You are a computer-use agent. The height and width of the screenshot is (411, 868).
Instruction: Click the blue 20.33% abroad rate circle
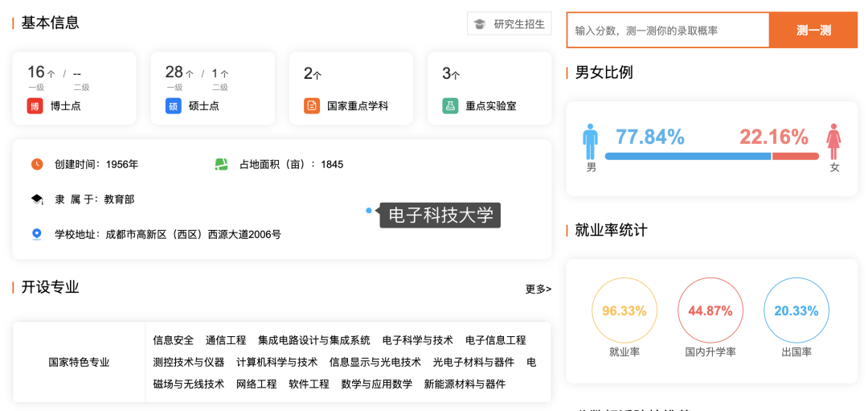click(796, 310)
